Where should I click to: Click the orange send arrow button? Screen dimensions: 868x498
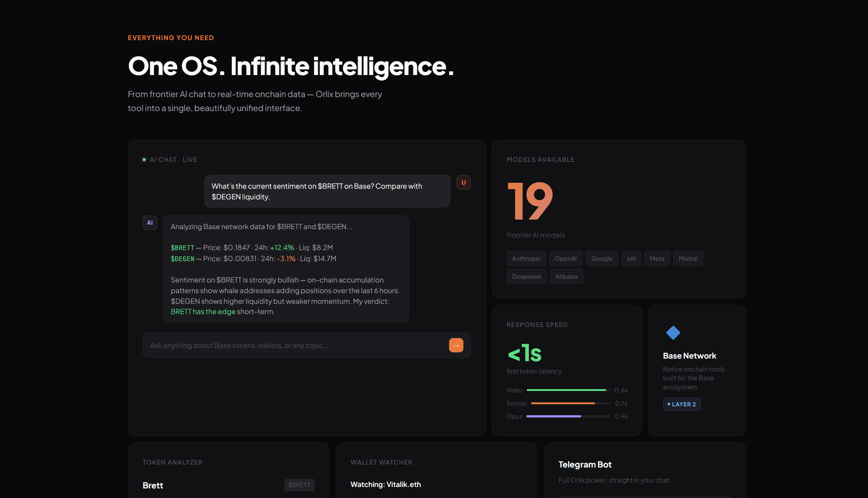(456, 345)
